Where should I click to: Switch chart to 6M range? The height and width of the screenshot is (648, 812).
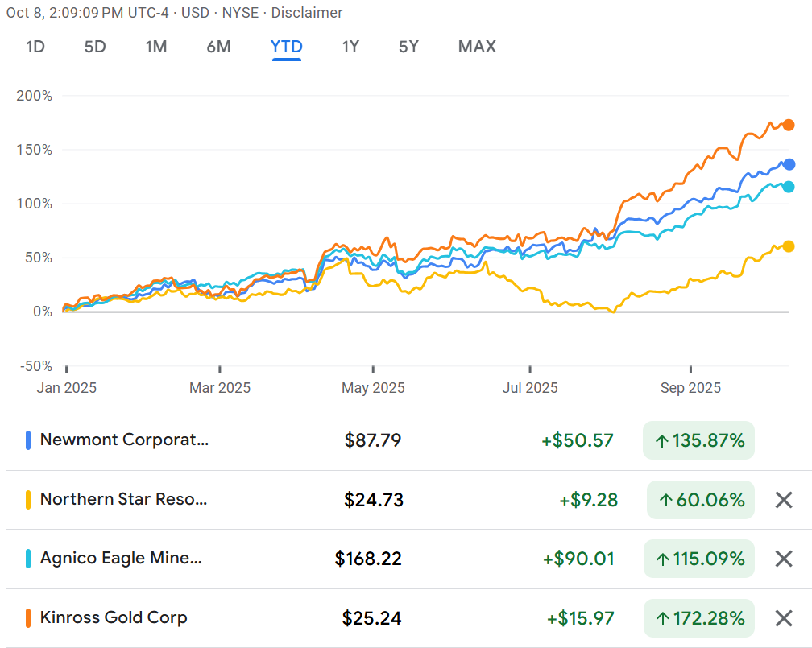click(218, 47)
